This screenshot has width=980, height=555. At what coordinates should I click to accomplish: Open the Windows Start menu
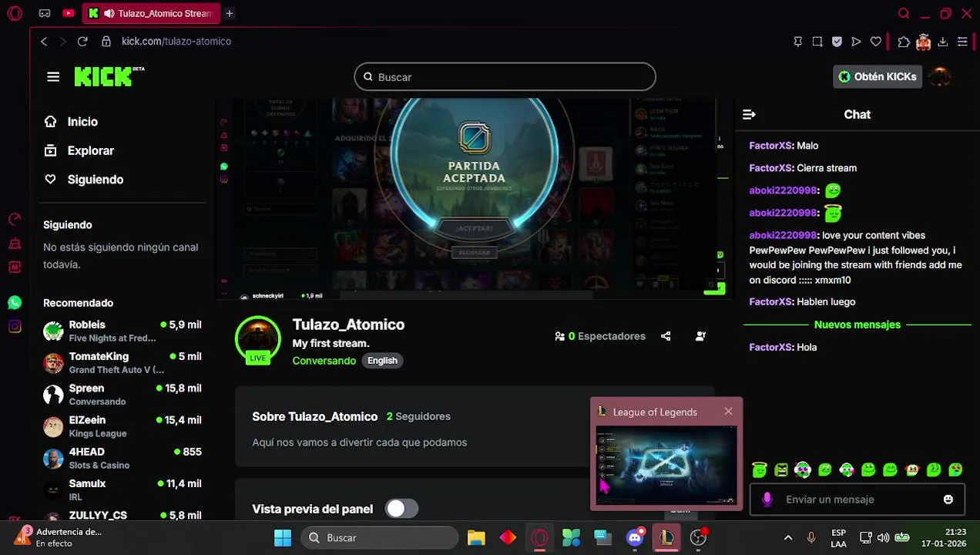283,538
